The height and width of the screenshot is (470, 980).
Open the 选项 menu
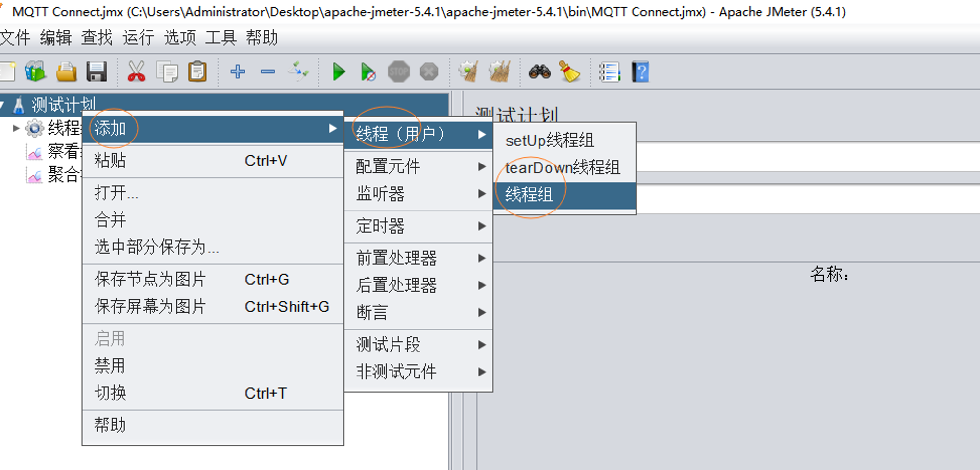coord(180,38)
